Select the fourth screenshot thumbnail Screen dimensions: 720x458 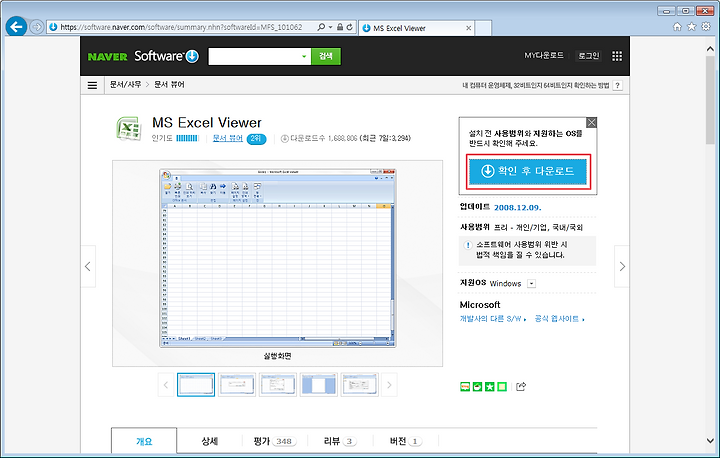[x=319, y=385]
